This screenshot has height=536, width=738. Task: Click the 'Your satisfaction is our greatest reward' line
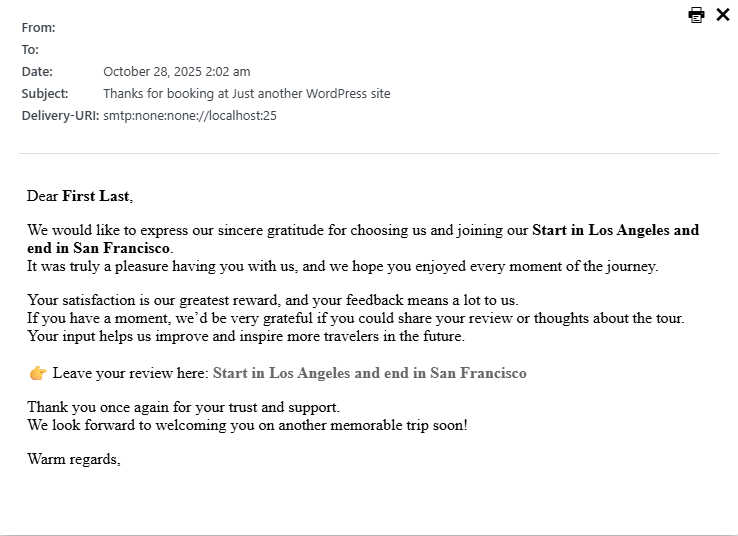[273, 300]
